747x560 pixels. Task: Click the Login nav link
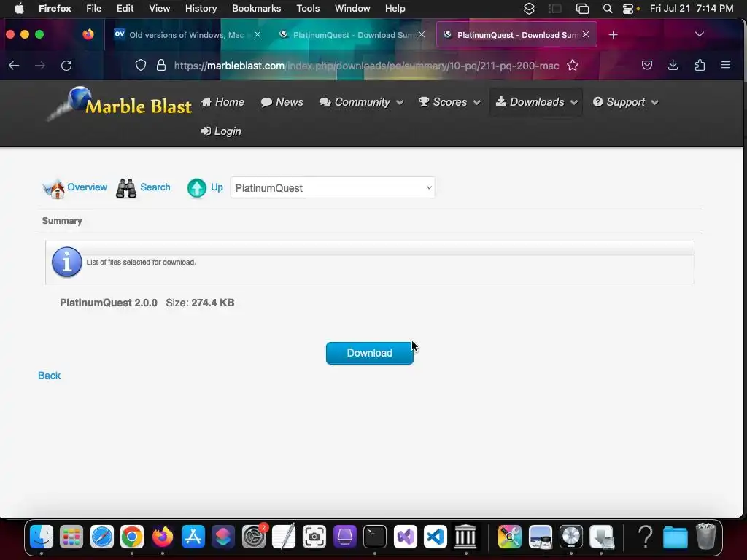[x=221, y=131]
